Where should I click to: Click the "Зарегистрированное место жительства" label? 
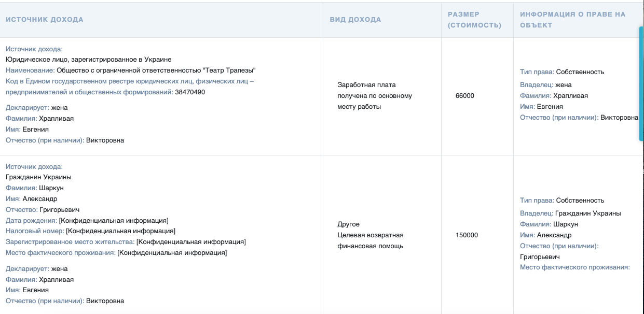(70, 242)
